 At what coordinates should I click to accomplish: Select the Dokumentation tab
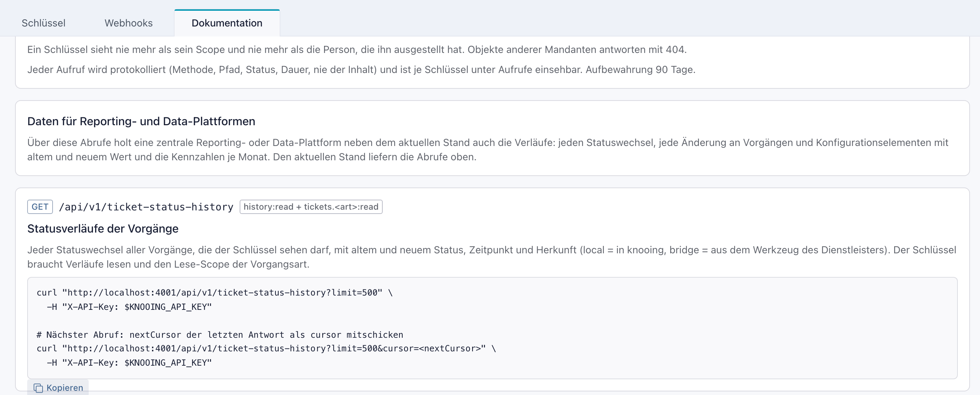click(227, 23)
